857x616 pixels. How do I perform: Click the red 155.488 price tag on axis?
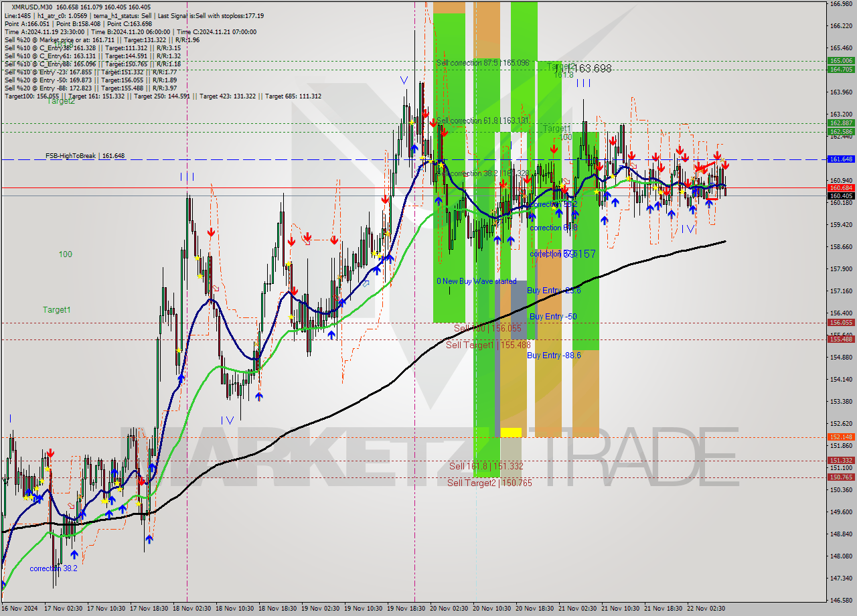[841, 339]
